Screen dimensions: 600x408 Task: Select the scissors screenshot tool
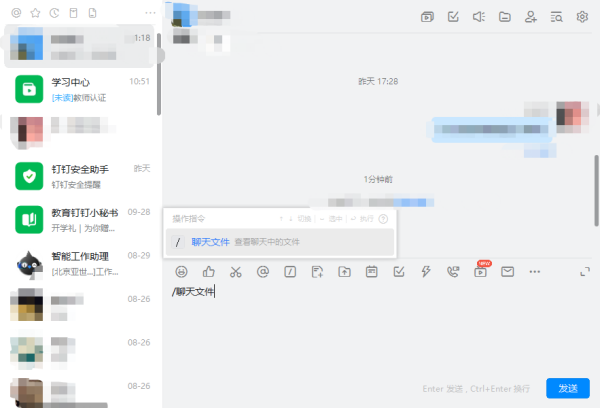click(236, 272)
